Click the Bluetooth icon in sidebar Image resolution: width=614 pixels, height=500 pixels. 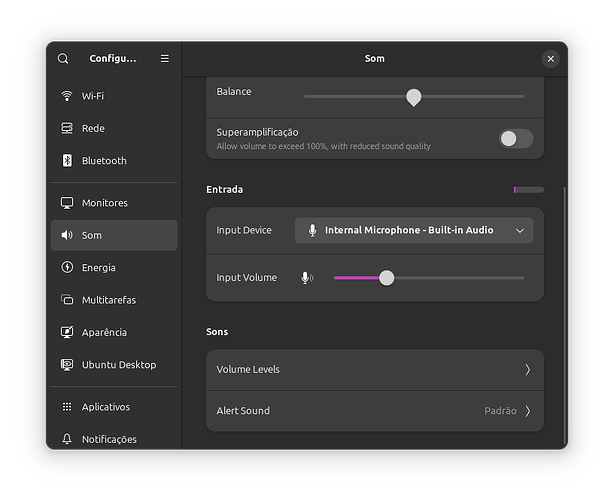click(x=67, y=161)
